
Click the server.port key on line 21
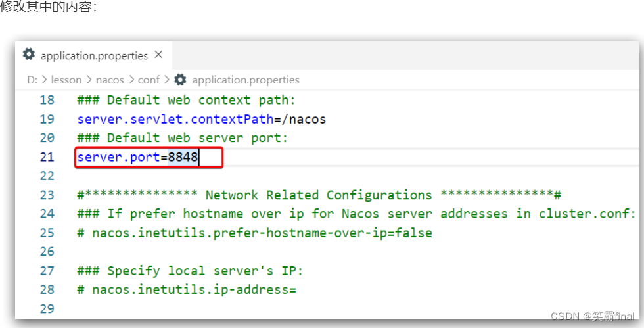pyautogui.click(x=119, y=157)
